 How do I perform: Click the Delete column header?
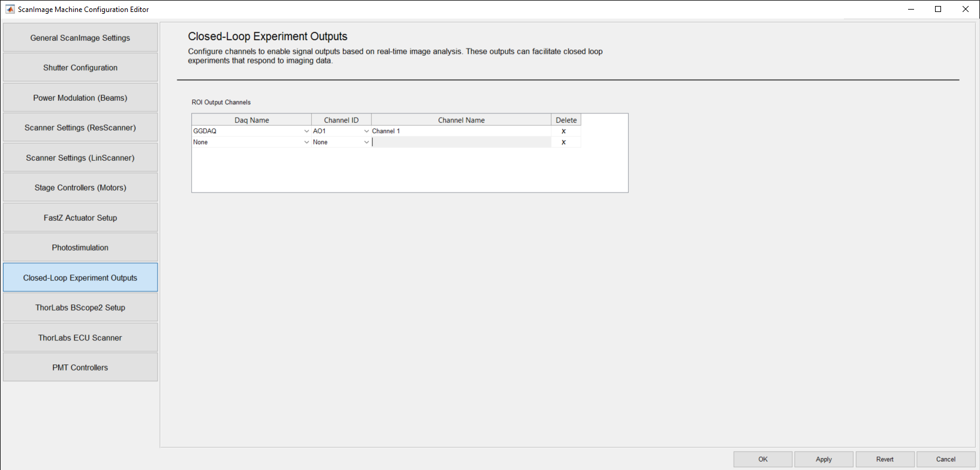click(x=566, y=120)
